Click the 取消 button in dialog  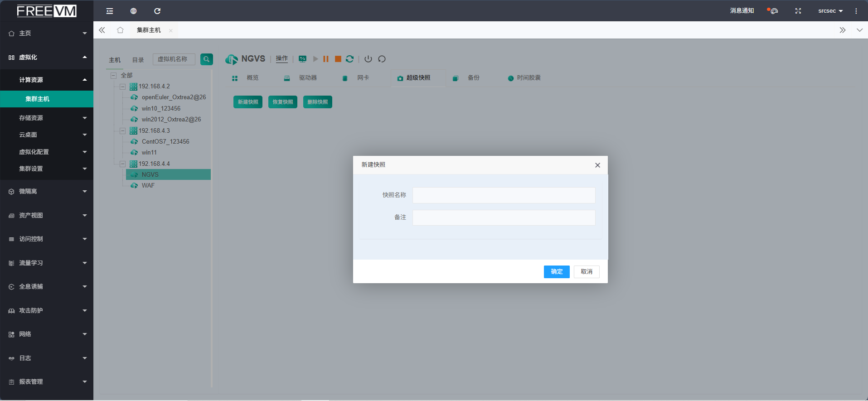(x=587, y=272)
